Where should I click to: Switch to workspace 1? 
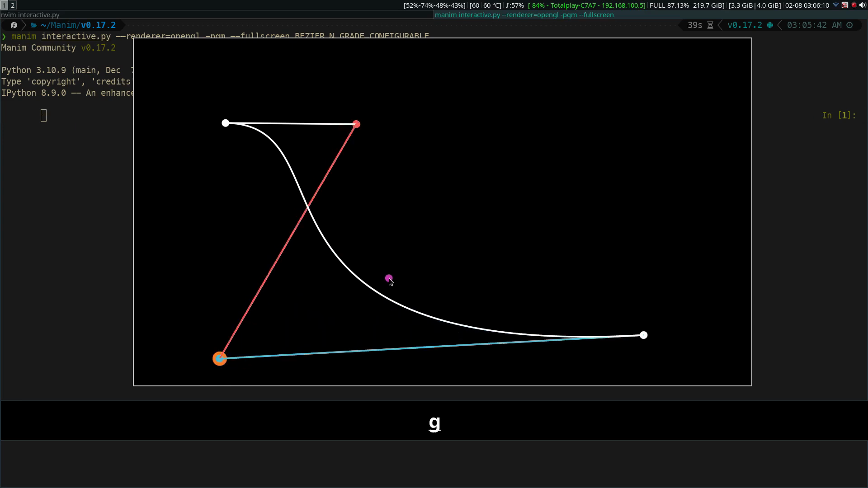4,5
